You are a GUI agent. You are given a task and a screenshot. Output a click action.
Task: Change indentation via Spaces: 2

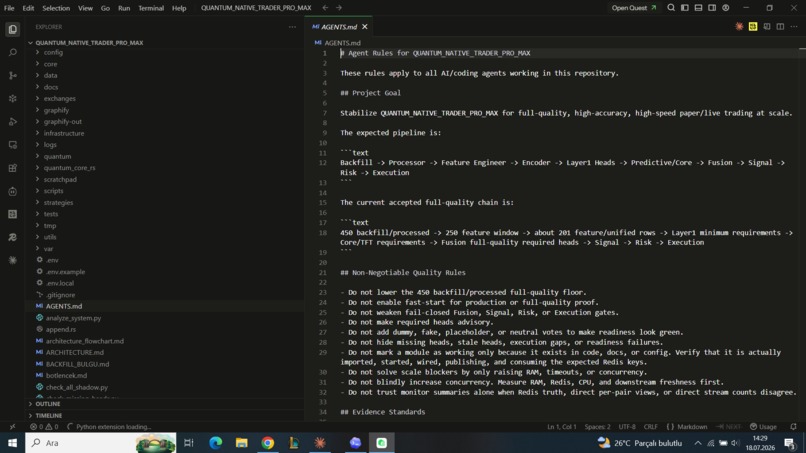tap(597, 427)
